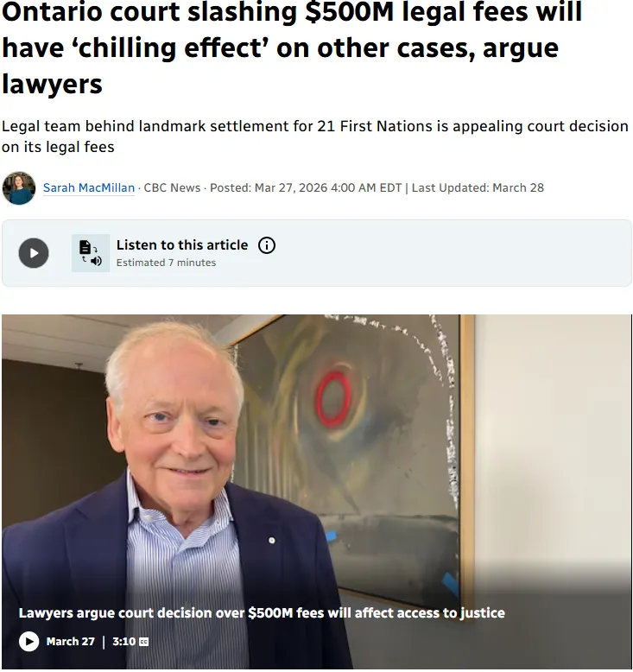Click the 3:10 video duration label

point(123,642)
